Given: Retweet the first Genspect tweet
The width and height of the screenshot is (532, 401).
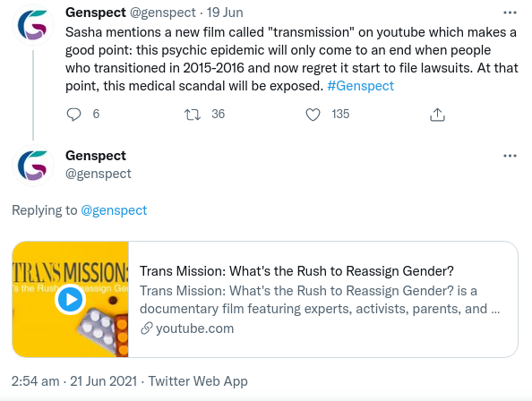Looking at the screenshot, I should 193,115.
